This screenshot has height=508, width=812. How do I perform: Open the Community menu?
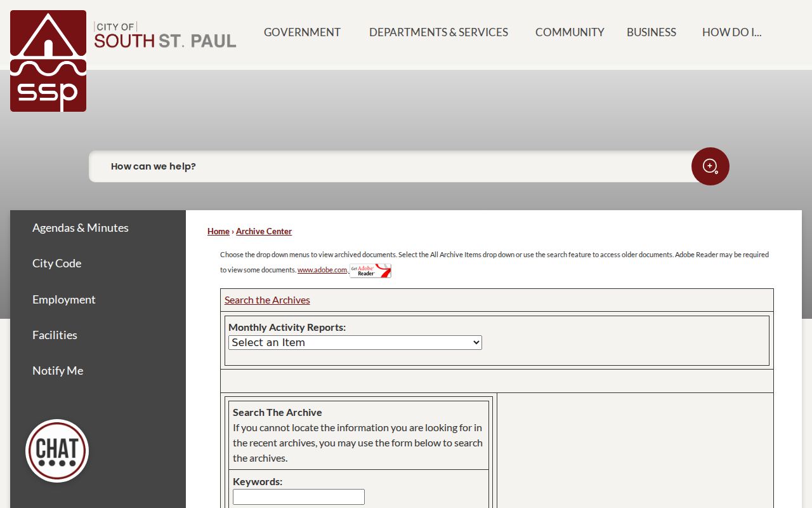(570, 32)
